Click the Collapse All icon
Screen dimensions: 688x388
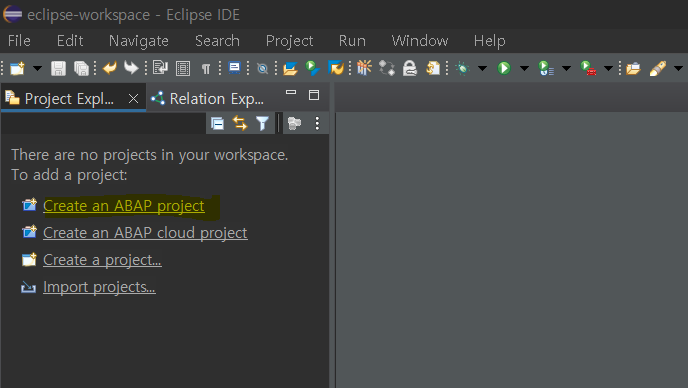click(217, 124)
